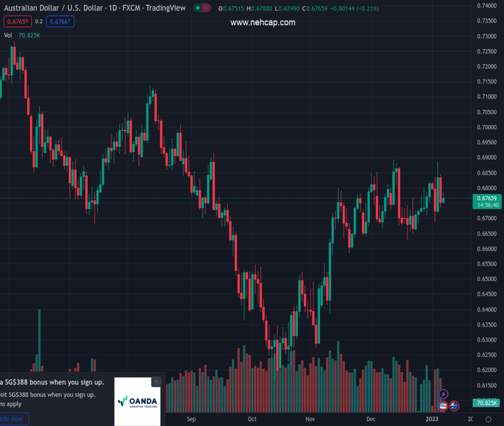Screen dimensions: 504x426
Task: Click the chart settings gear icon
Action: (x=488, y=420)
